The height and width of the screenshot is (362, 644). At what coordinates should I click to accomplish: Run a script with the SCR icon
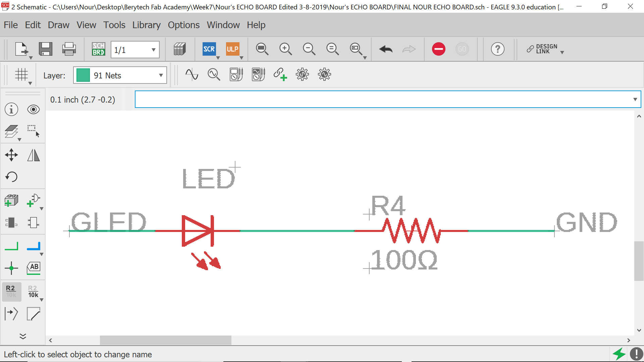[209, 49]
